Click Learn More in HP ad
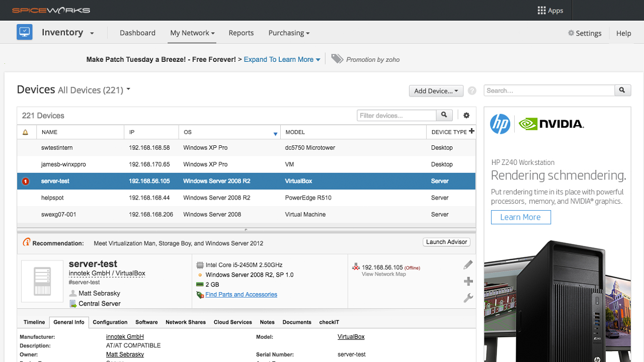This screenshot has width=644, height=362. point(521,217)
